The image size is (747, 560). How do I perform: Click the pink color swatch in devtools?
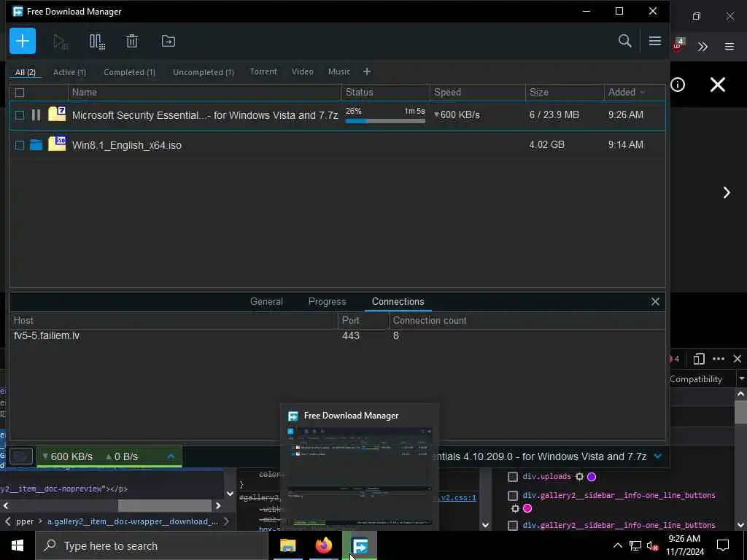[527, 508]
